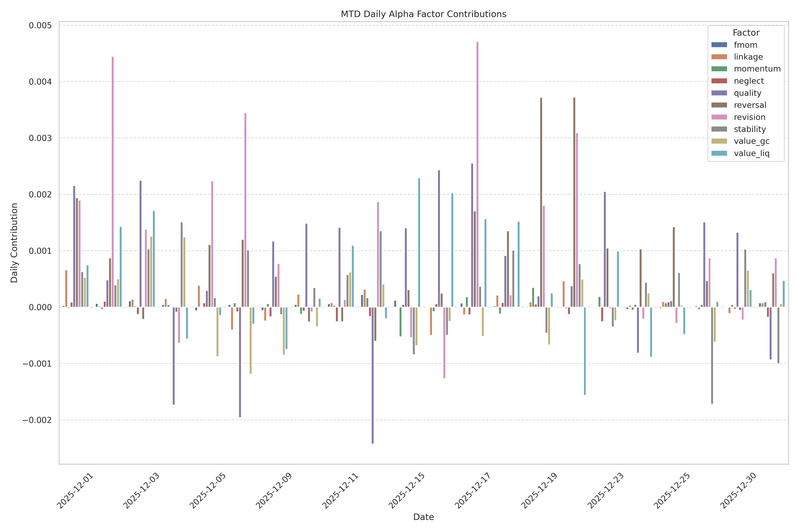Image resolution: width=798 pixels, height=532 pixels.
Task: Click the tallest pink revision bar
Action: tap(477, 170)
